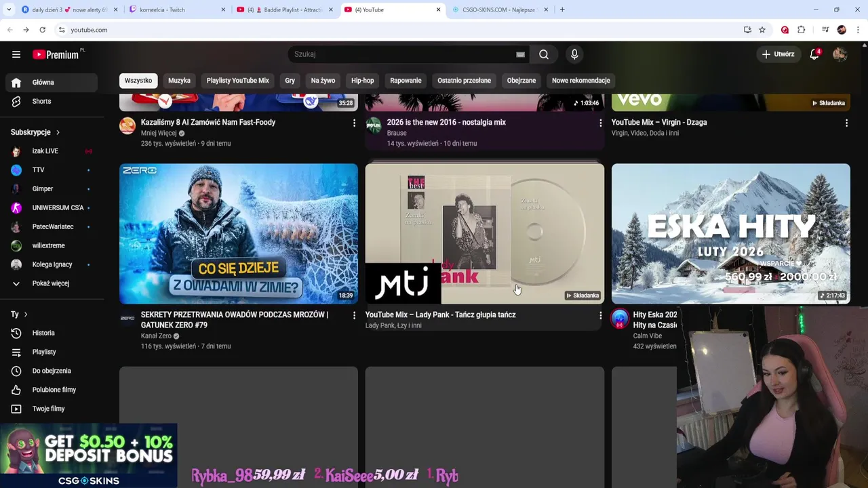
Task: Open Kazaliśmy 8 AI Zamówić Nam Fast-Foody title
Action: click(208, 122)
